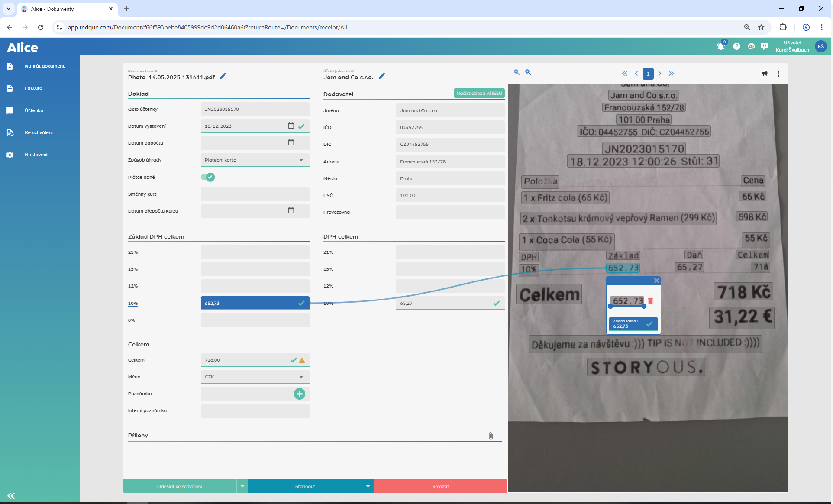This screenshot has width=833, height=504.
Task: Click the Provozovna input field
Action: [450, 212]
